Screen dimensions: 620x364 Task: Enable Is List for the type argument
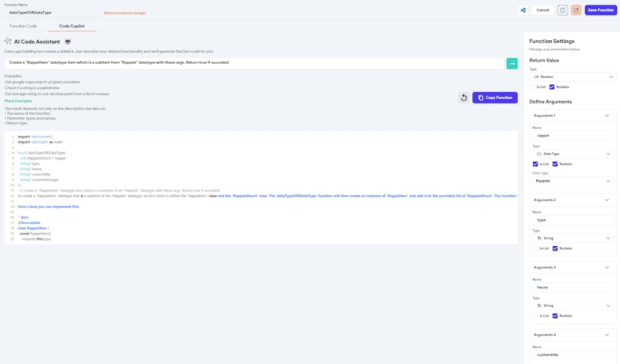(536, 249)
